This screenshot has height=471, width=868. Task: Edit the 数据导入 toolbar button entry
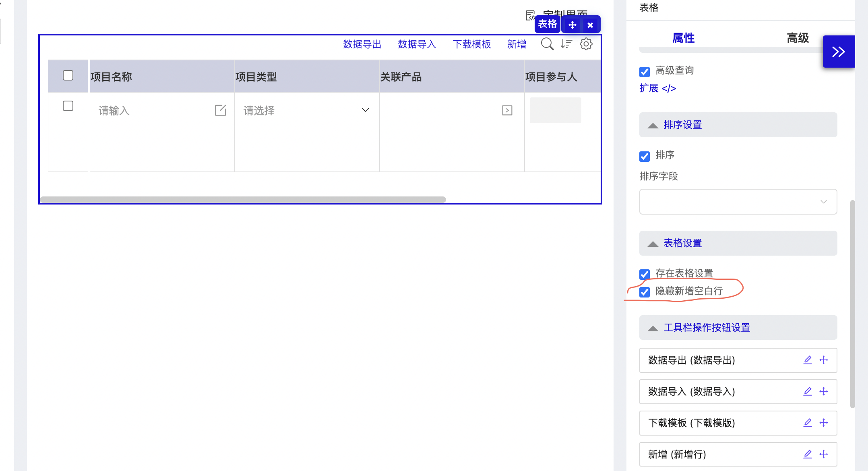pyautogui.click(x=808, y=391)
